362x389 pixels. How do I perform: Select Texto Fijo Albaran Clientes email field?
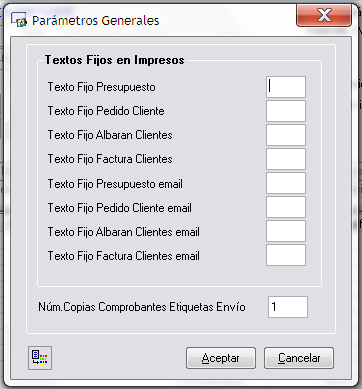(286, 231)
